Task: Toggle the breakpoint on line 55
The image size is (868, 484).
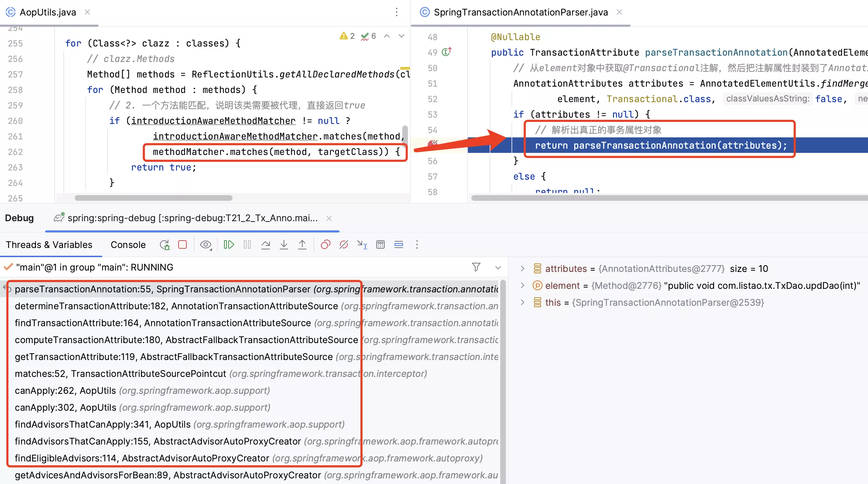Action: pos(433,144)
